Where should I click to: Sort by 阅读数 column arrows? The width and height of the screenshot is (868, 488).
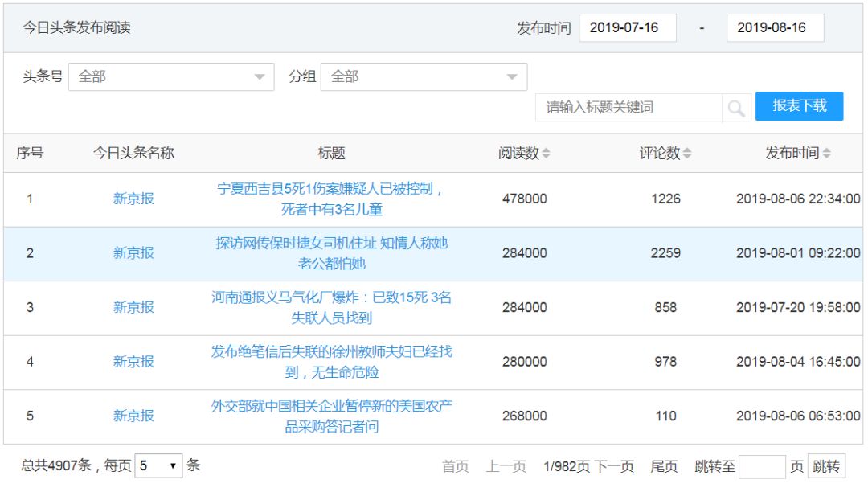[x=547, y=154]
